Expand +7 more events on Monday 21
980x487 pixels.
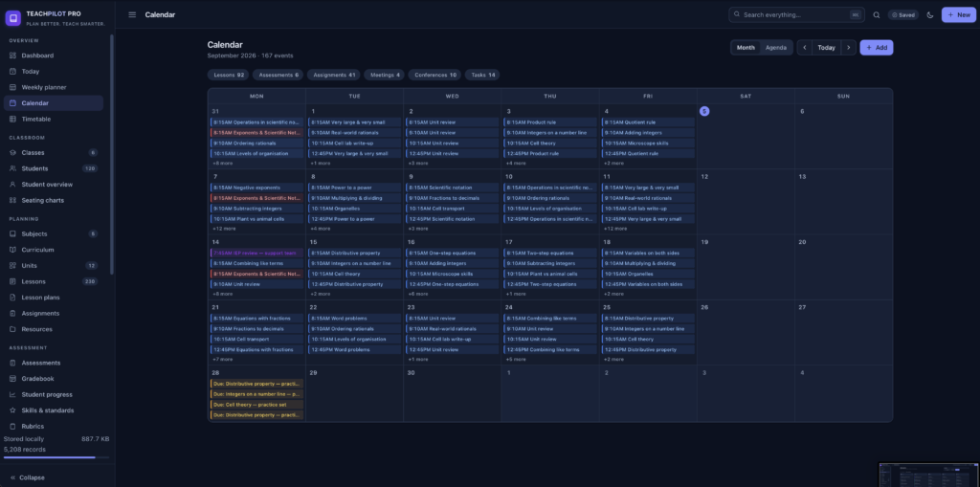(222, 360)
